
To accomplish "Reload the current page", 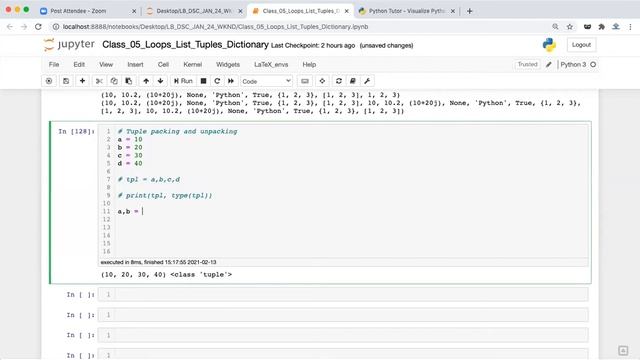I will click(38, 27).
